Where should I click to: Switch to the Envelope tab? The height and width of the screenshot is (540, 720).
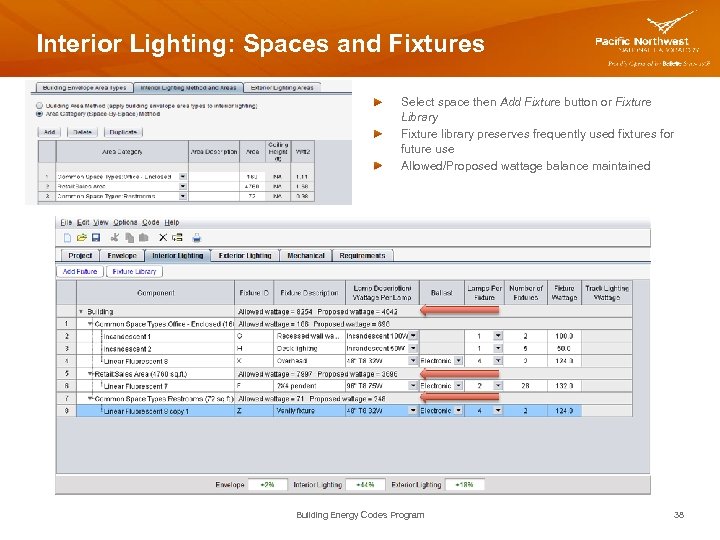122,256
